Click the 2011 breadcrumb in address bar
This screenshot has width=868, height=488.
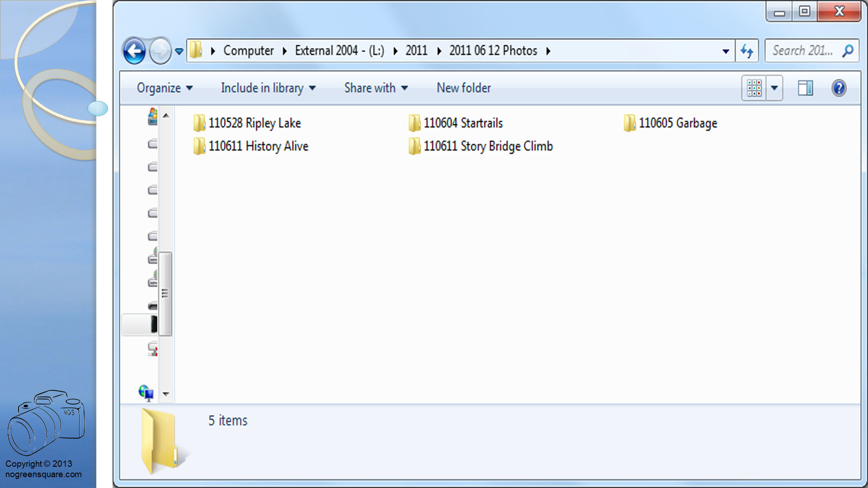pos(416,51)
